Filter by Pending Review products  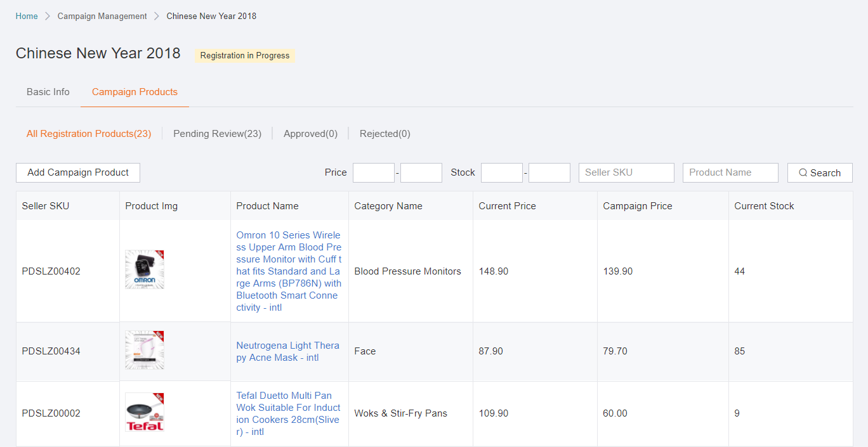point(217,134)
